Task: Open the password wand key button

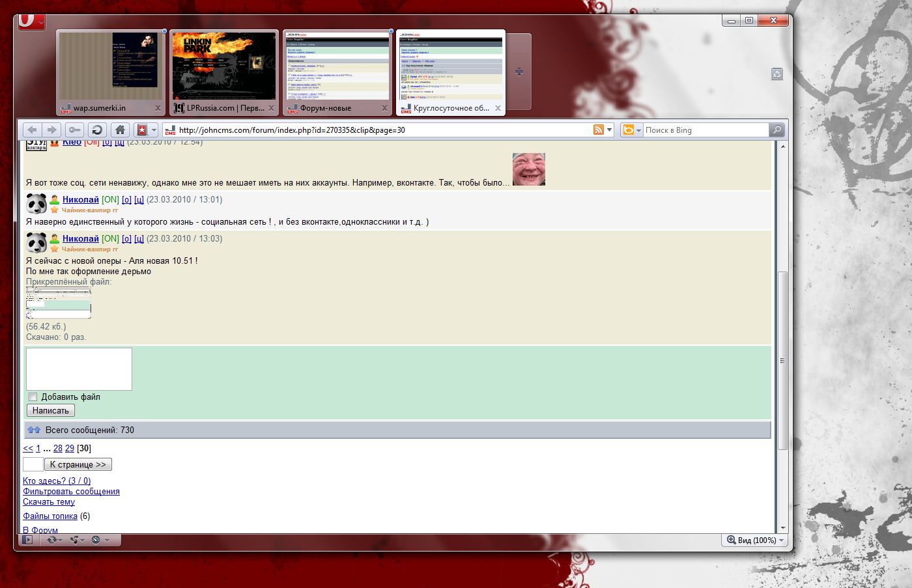Action: coord(74,130)
